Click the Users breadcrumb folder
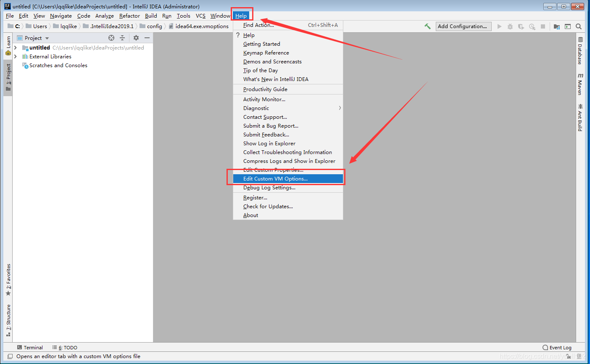Screen dimensions: 590x364 [x=37, y=26]
